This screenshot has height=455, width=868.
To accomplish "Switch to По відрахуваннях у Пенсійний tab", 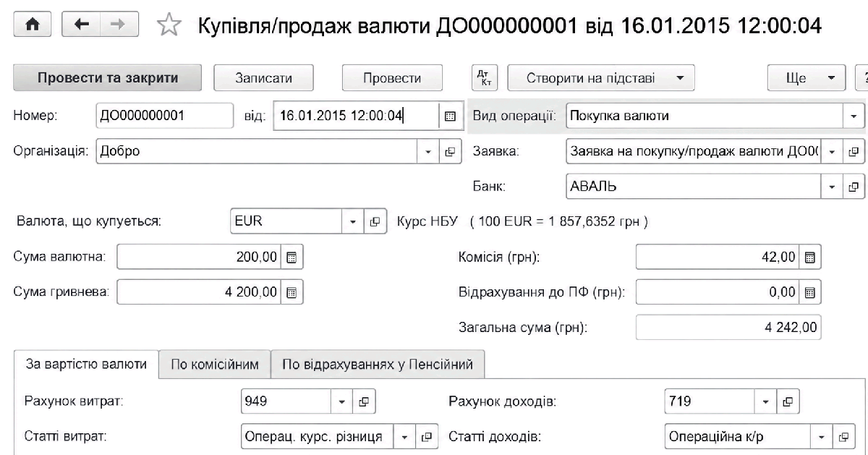I will coord(378,365).
